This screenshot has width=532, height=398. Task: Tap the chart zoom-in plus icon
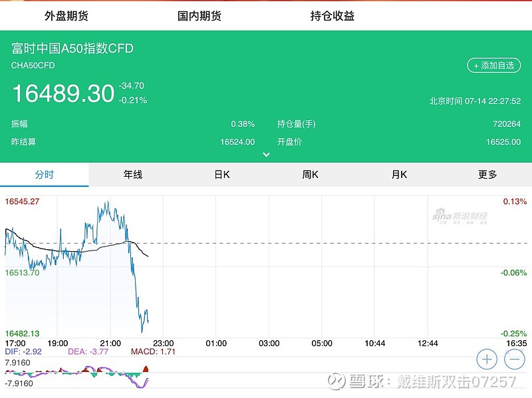486,358
